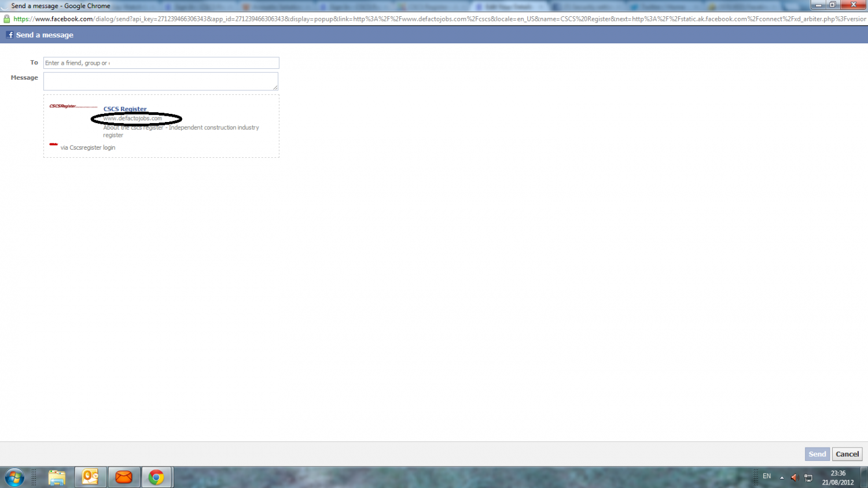
Task: Click the EN language indicator in tray
Action: coord(767,476)
